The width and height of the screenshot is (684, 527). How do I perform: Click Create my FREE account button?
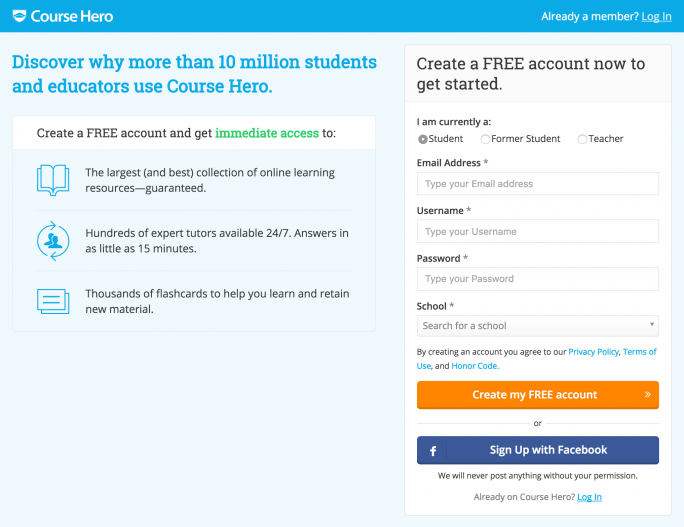point(537,395)
